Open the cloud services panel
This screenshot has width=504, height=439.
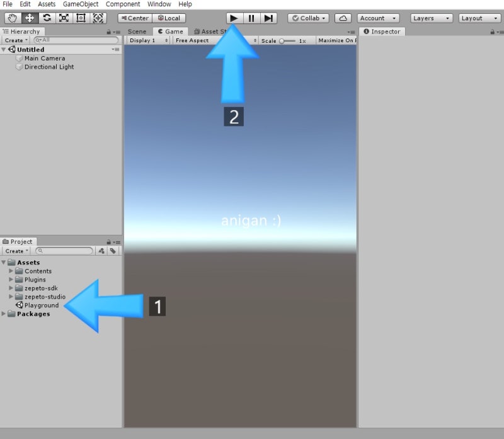click(343, 18)
